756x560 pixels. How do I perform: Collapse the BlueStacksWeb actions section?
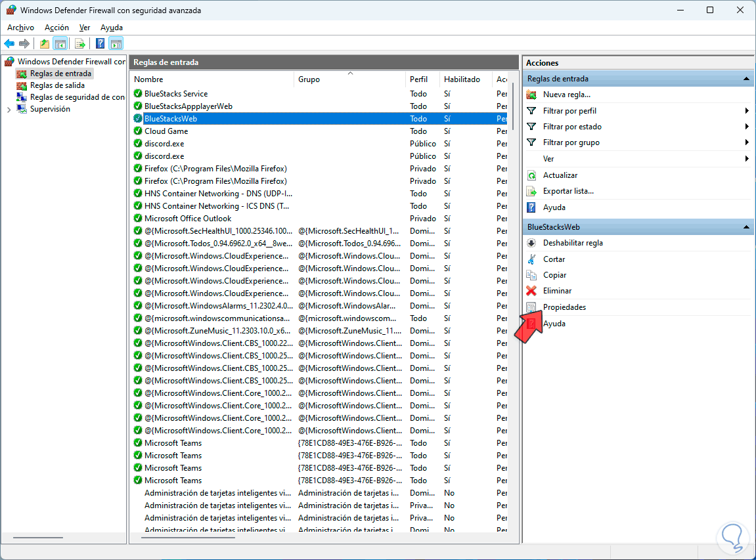[746, 227]
